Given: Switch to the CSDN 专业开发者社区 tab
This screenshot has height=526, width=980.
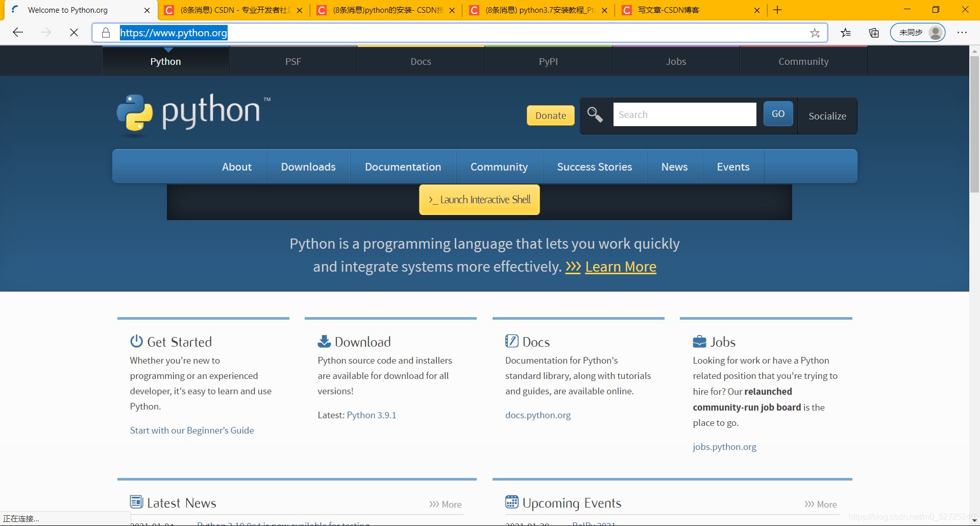Looking at the screenshot, I should click(x=234, y=10).
